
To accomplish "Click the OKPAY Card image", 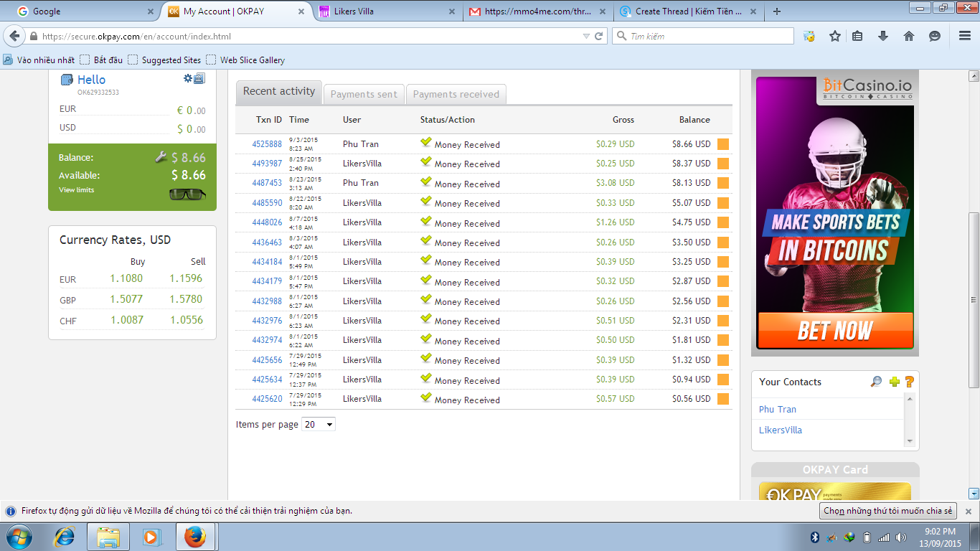I will (x=835, y=491).
